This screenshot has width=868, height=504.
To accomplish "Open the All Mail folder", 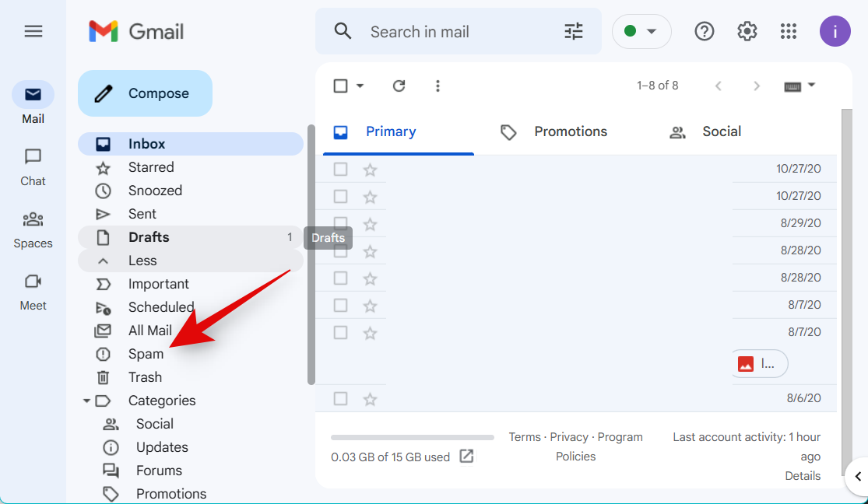I will pos(191,331).
